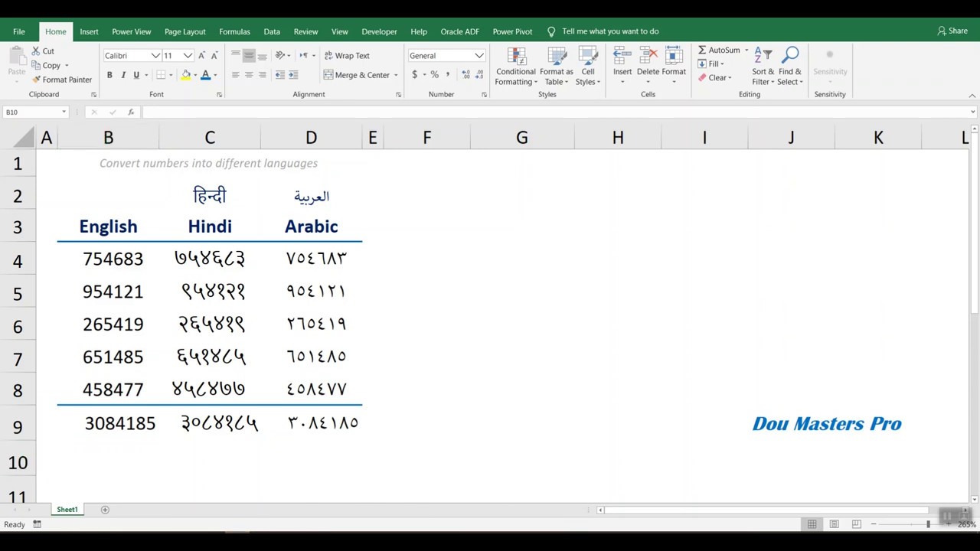Click Increase Decimal icon
Screen dimensions: 980x551
(x=465, y=75)
